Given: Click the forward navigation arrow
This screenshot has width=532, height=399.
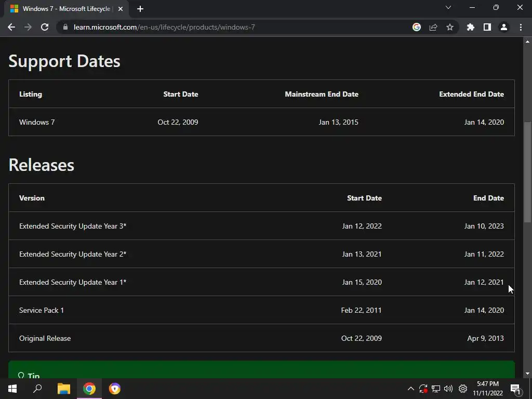Looking at the screenshot, I should tap(28, 27).
